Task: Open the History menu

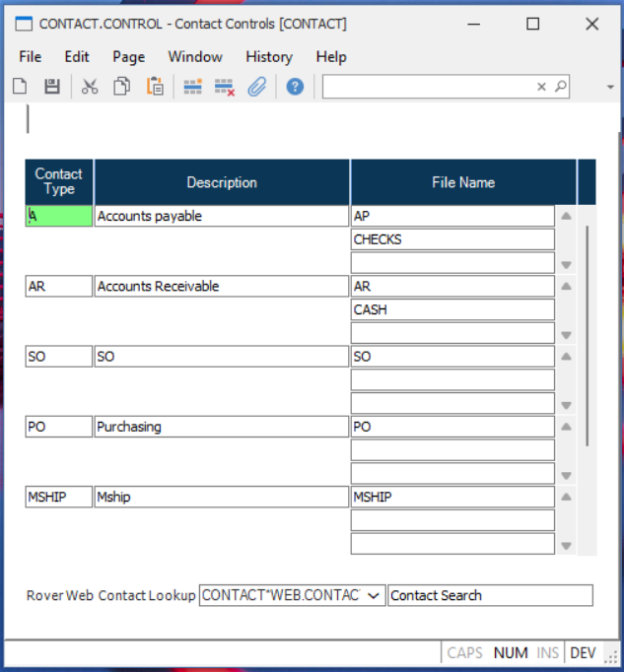Action: [x=269, y=56]
